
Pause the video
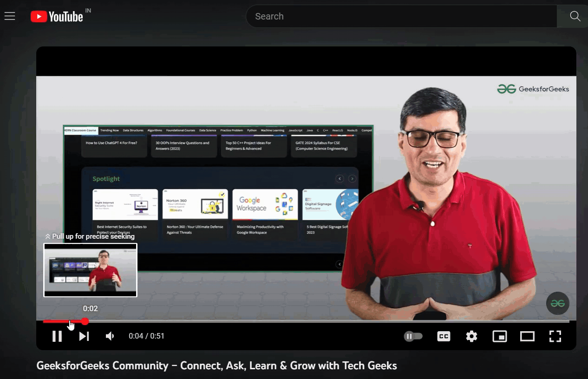57,336
